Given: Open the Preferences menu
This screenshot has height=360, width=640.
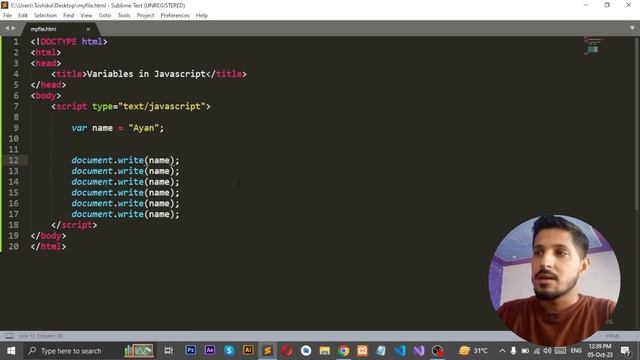Looking at the screenshot, I should tap(175, 16).
